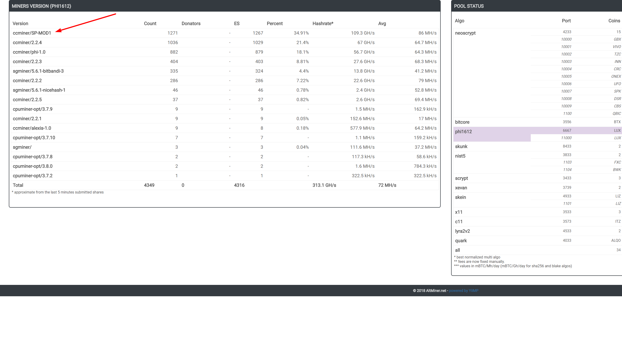Click the 313.1 GH/s total hashrate

(x=324, y=185)
